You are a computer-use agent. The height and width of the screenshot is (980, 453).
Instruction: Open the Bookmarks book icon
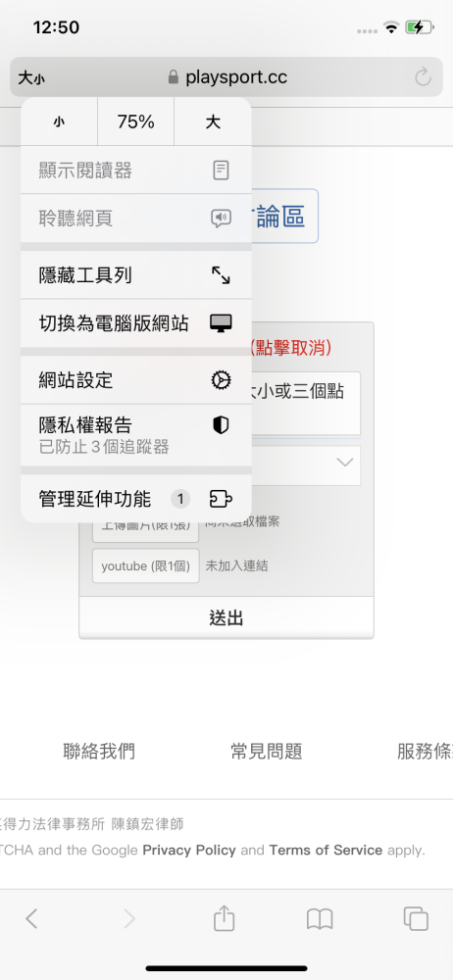tap(319, 919)
